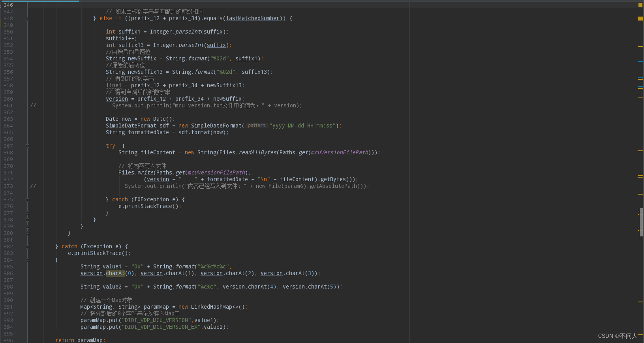The height and width of the screenshot is (343, 644).
Task: Click the 'line1' variable on line 358
Action: tap(114, 86)
